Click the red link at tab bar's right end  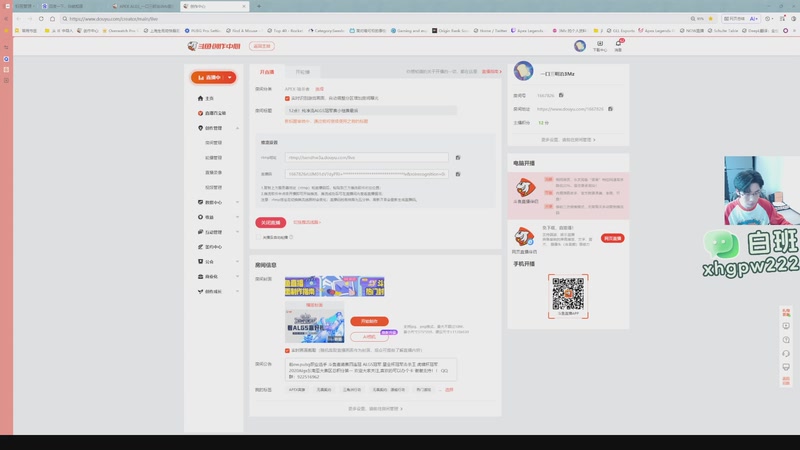tap(491, 72)
